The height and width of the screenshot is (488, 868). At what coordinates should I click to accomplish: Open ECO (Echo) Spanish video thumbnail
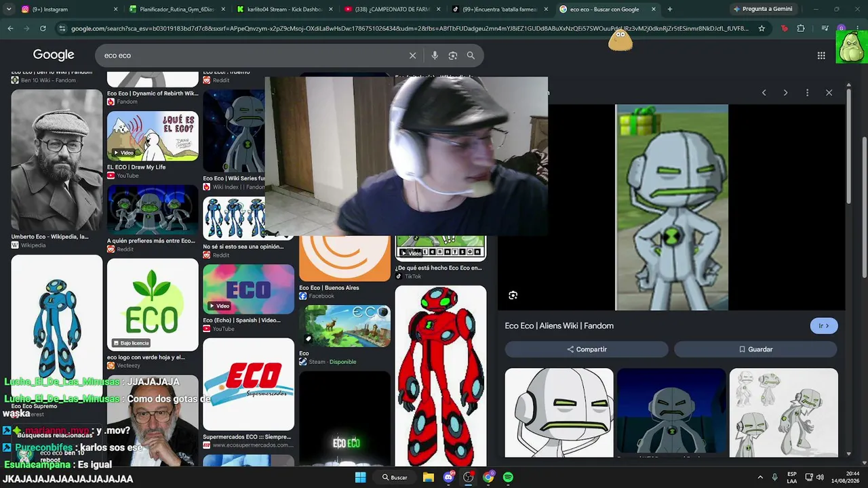pos(248,289)
